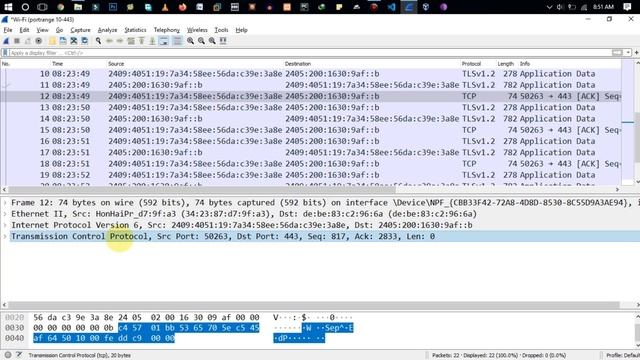Close this capture file with the X icon

pos(74,41)
